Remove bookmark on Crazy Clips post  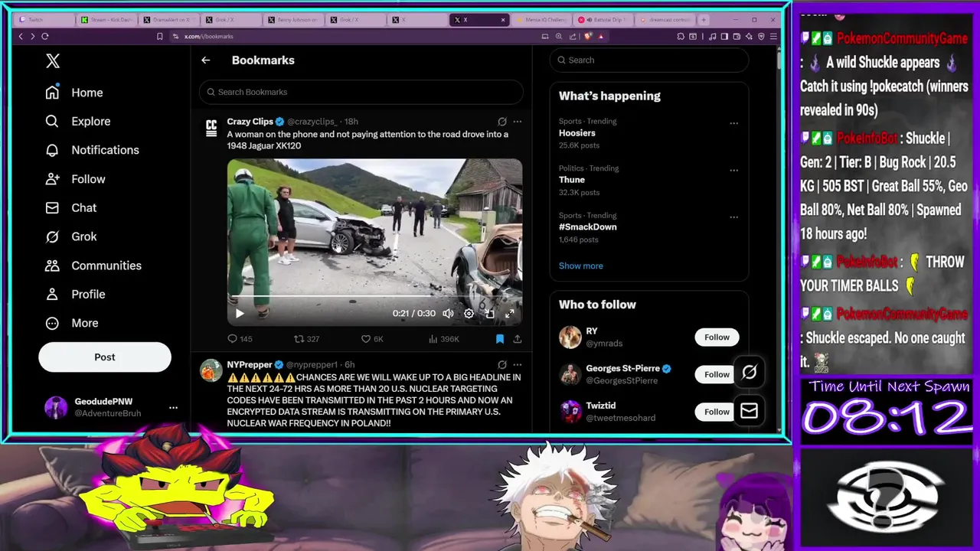(499, 339)
